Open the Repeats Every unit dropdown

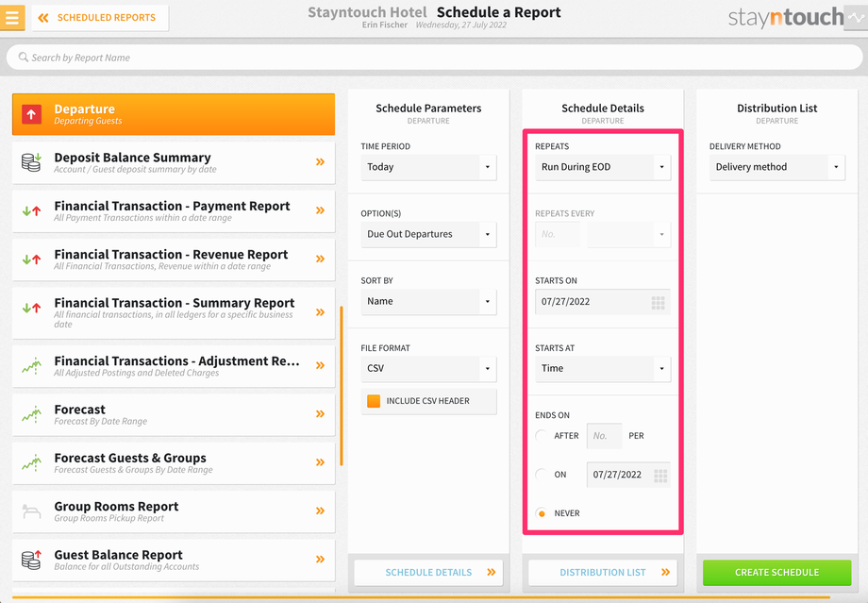pyautogui.click(x=629, y=234)
